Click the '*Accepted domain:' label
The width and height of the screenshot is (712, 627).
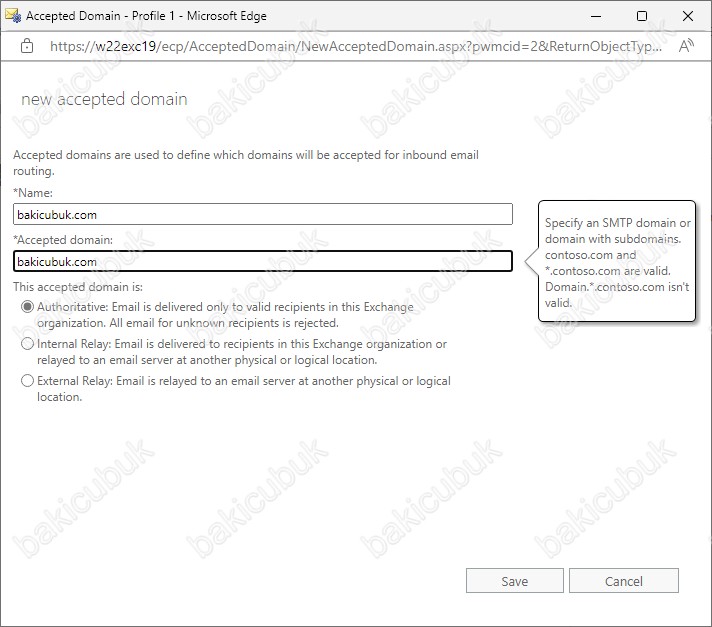(63, 240)
